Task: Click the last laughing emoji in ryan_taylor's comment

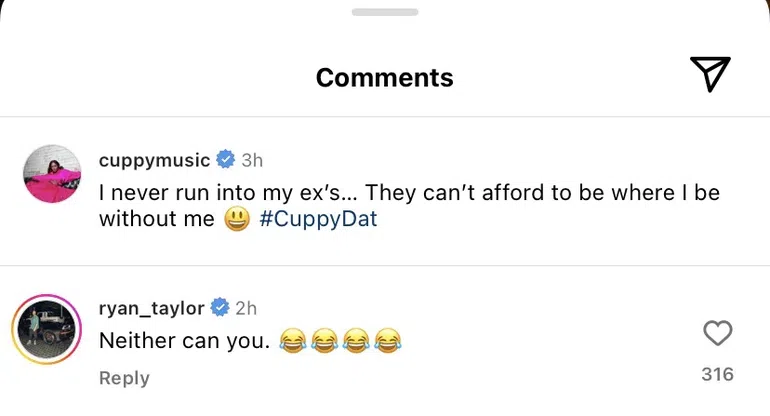Action: 388,342
